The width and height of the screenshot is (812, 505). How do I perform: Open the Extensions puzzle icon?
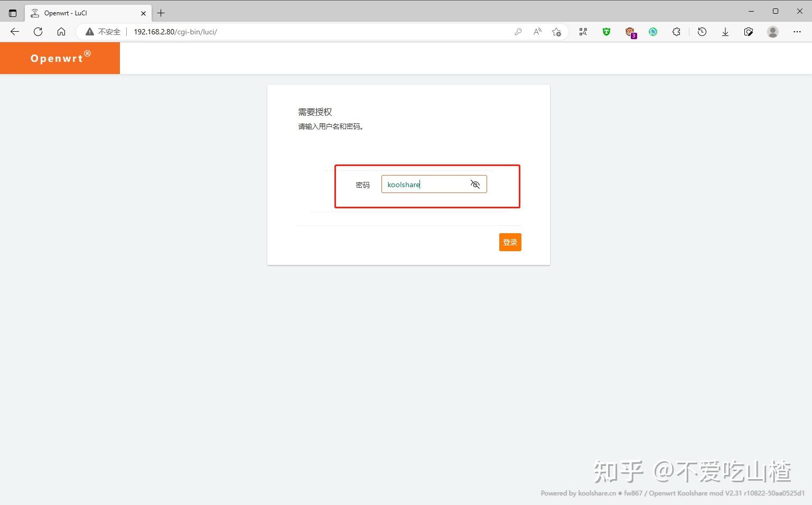[676, 32]
